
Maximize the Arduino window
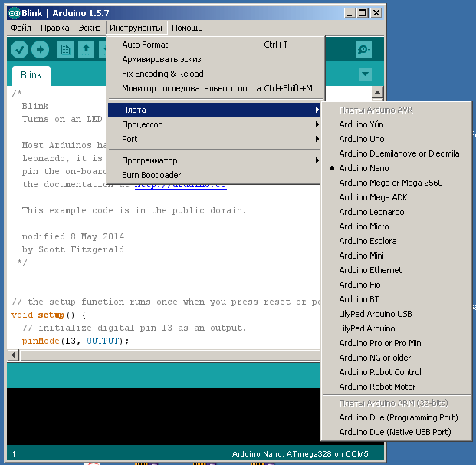click(363, 13)
